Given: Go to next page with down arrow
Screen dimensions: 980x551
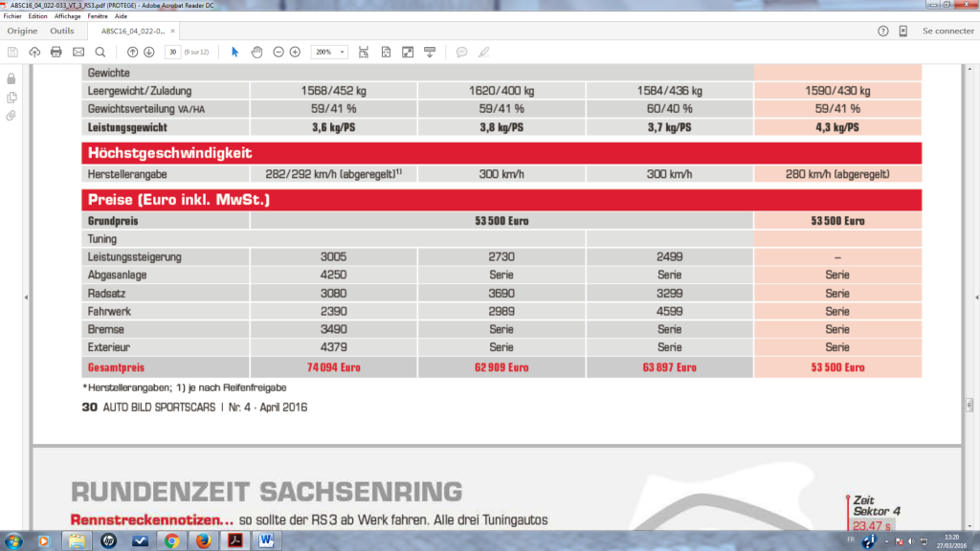Looking at the screenshot, I should point(146,52).
